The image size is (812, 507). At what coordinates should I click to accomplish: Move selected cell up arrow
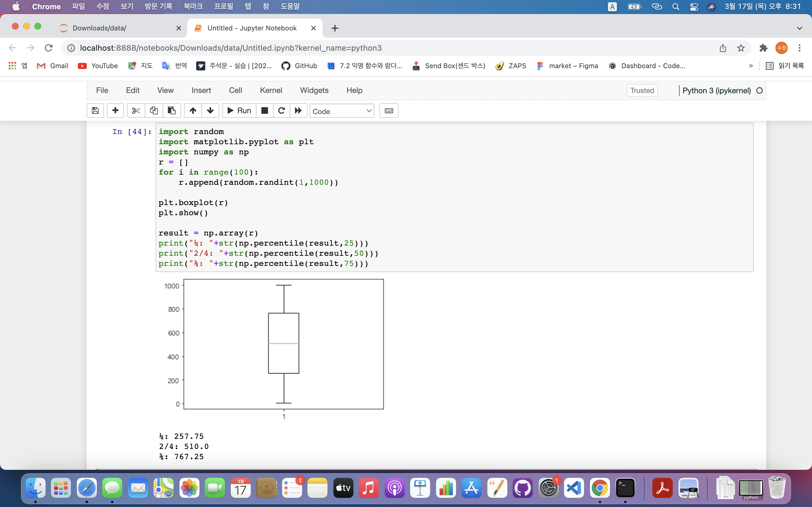click(x=193, y=111)
